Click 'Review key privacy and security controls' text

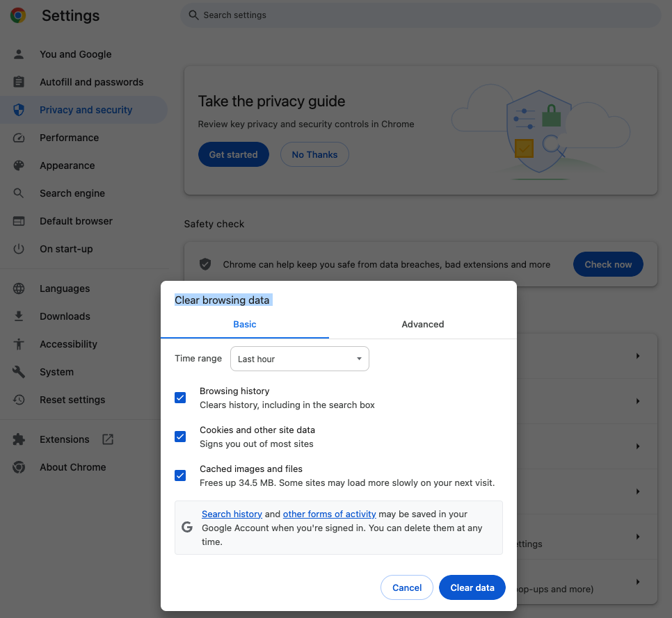[306, 124]
